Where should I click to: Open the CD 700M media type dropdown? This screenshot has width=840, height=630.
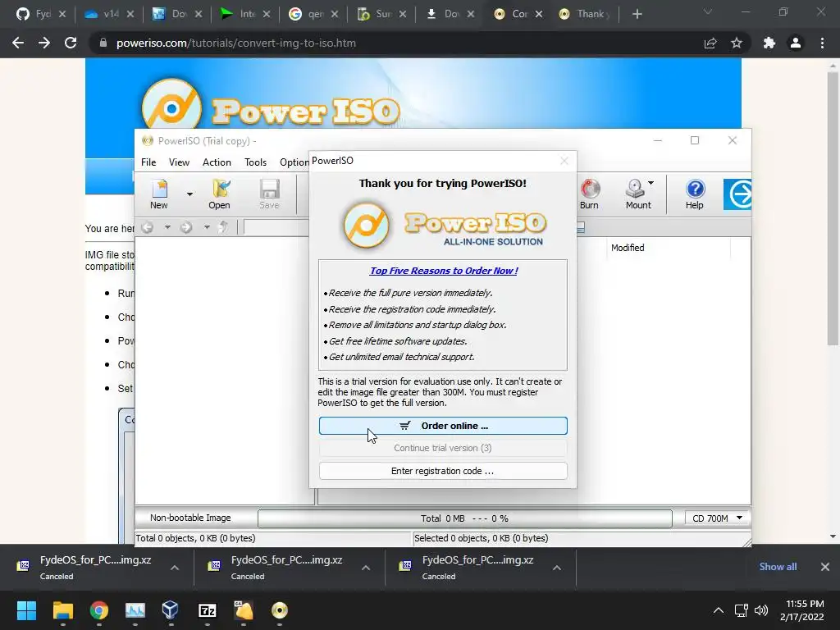(717, 518)
